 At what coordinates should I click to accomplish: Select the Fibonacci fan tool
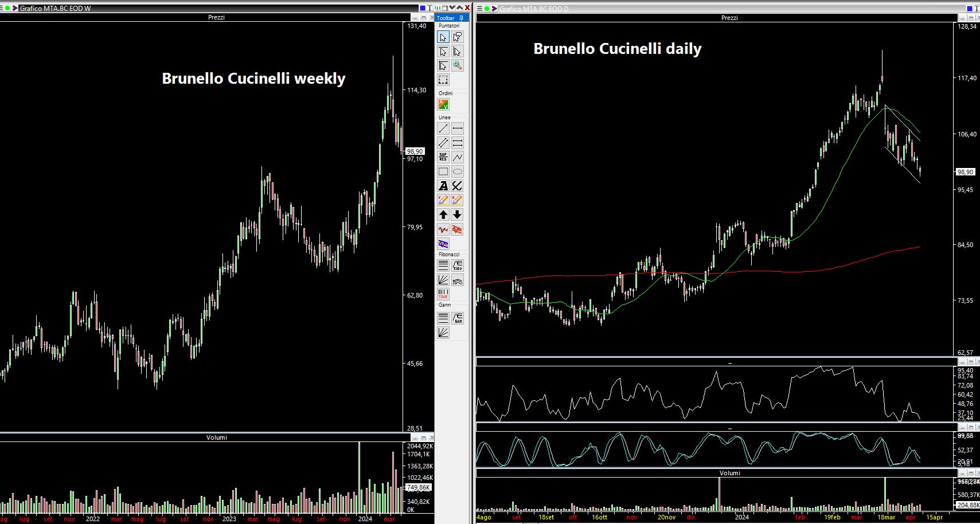443,280
